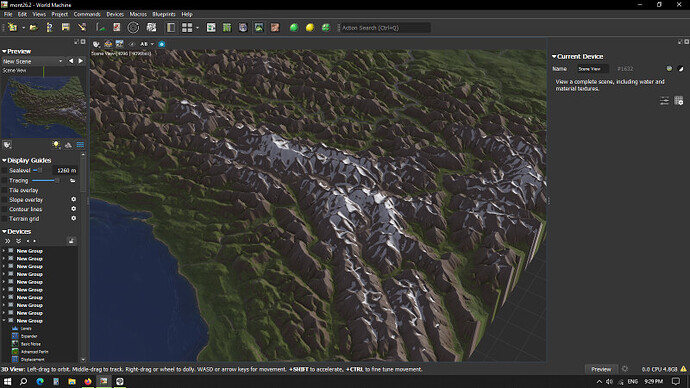Viewport: 690px width, 388px height.
Task: Click the 1260 m sealevel value field
Action: (x=65, y=170)
